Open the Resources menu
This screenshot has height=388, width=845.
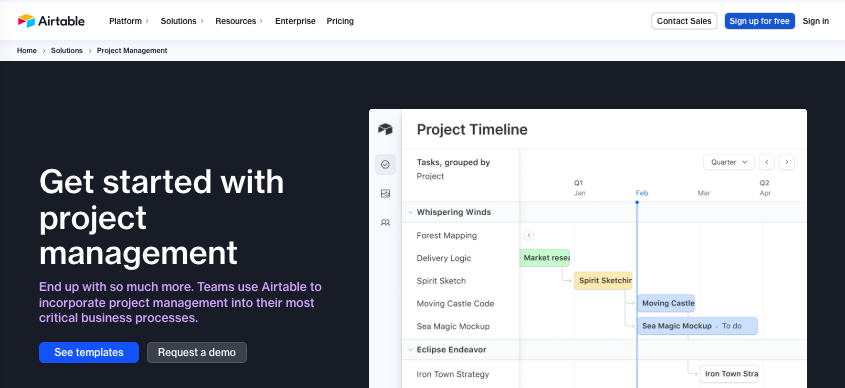(x=239, y=21)
